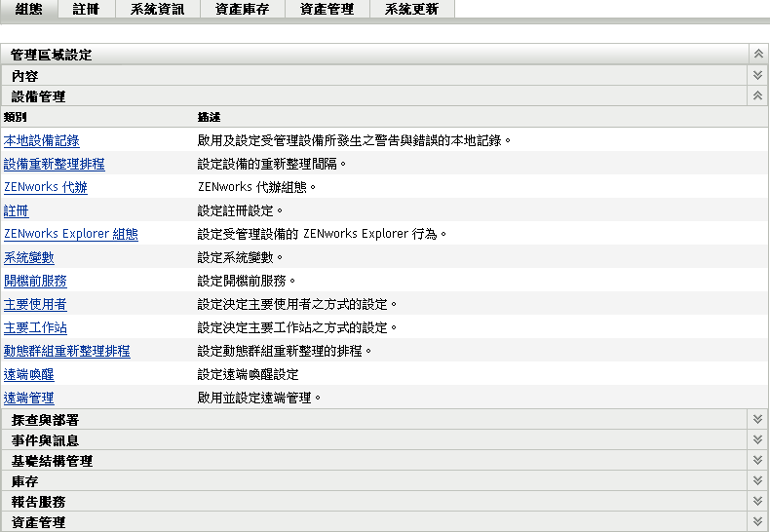
Task: Go to the 資產管理 tab
Action: click(327, 10)
